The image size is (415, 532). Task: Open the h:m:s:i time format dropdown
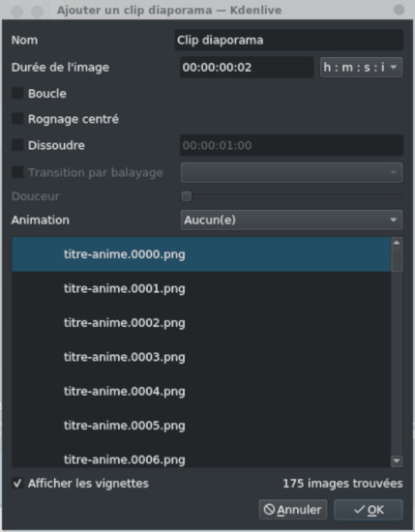pyautogui.click(x=361, y=67)
